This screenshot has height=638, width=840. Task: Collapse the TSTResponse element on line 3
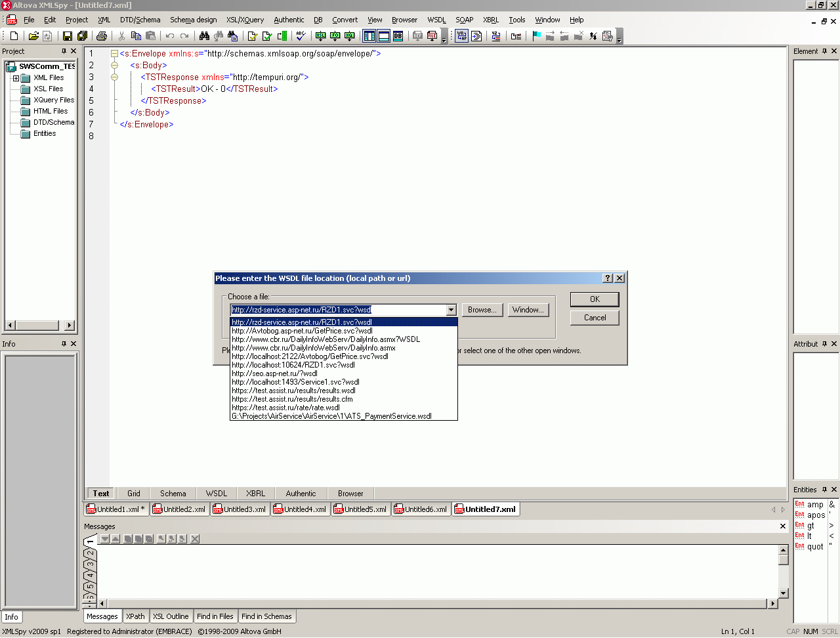click(x=114, y=77)
